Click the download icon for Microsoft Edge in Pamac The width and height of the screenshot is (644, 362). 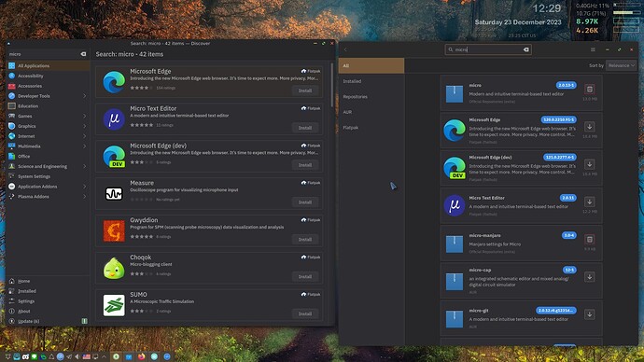point(589,127)
